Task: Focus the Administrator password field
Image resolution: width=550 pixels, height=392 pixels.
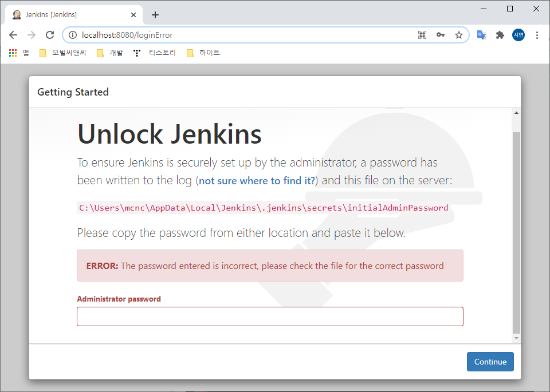Action: [x=270, y=316]
